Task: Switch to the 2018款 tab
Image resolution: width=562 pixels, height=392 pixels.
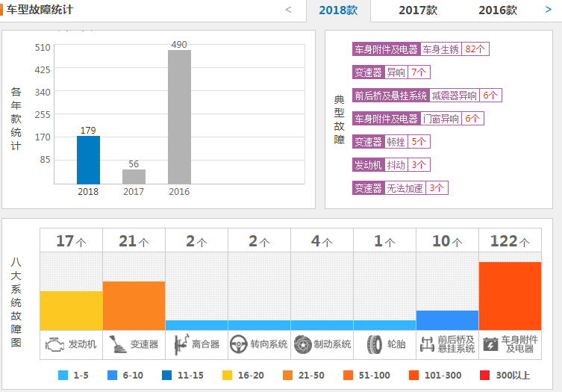Action: tap(338, 10)
